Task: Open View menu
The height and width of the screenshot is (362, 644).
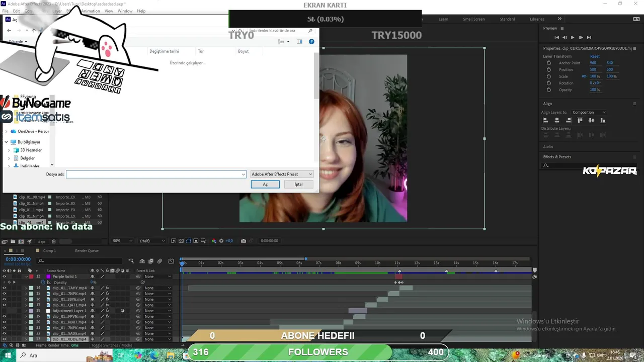Action: tap(109, 11)
